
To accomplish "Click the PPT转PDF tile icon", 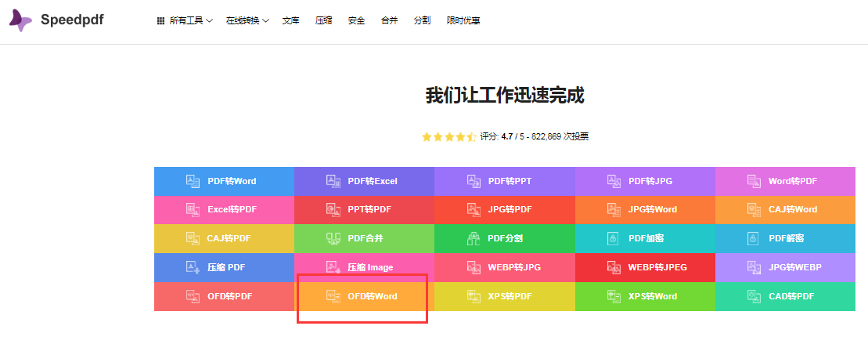I will [333, 210].
